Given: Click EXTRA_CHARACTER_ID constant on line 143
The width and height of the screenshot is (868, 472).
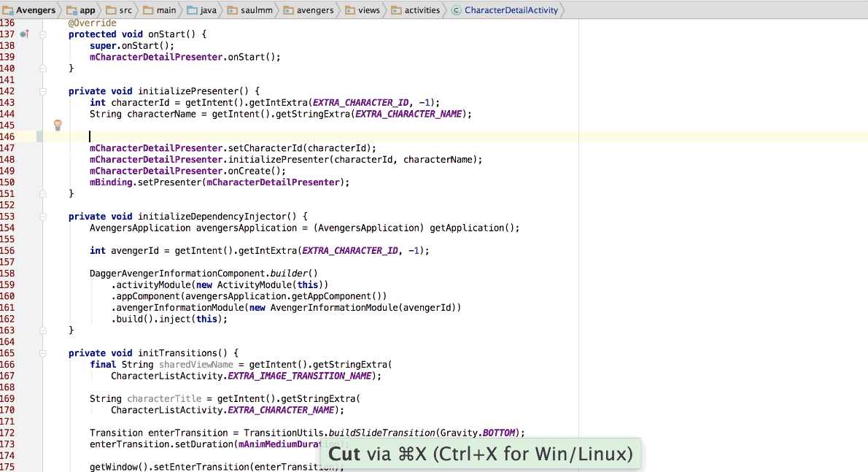Looking at the screenshot, I should point(361,102).
